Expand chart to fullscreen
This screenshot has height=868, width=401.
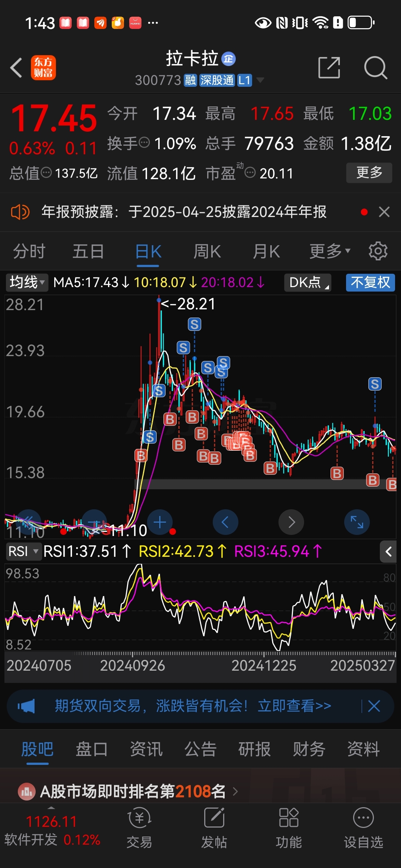pyautogui.click(x=357, y=522)
